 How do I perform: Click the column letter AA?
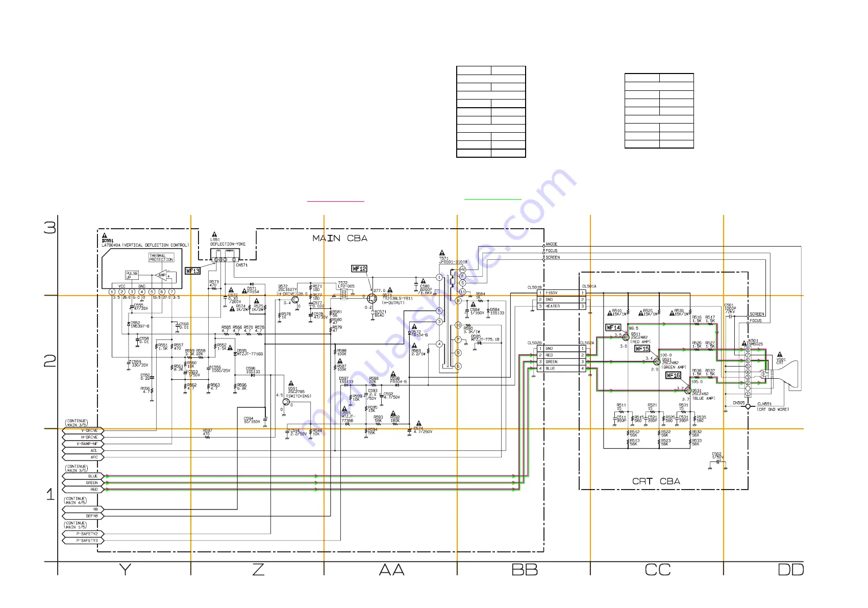pos(391,570)
